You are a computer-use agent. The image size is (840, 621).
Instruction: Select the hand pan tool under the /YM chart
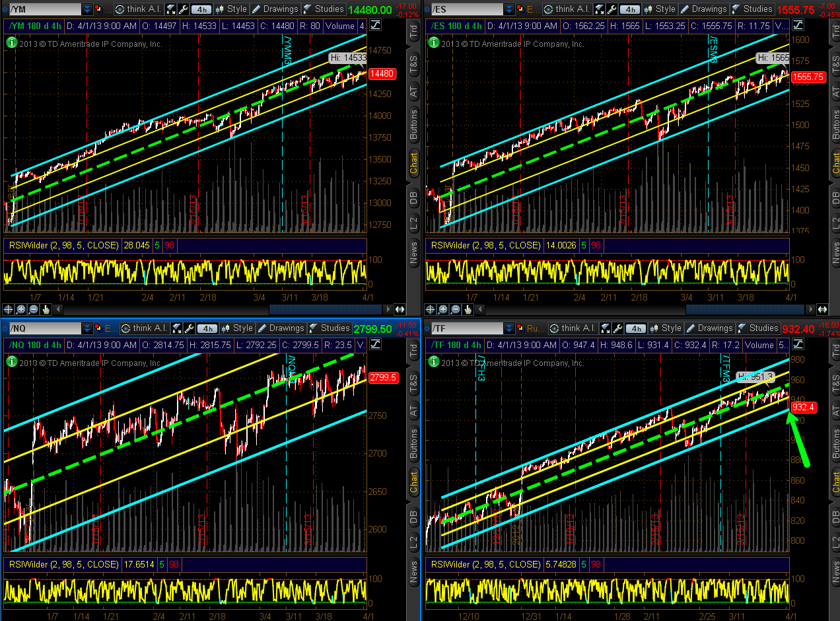click(46, 309)
